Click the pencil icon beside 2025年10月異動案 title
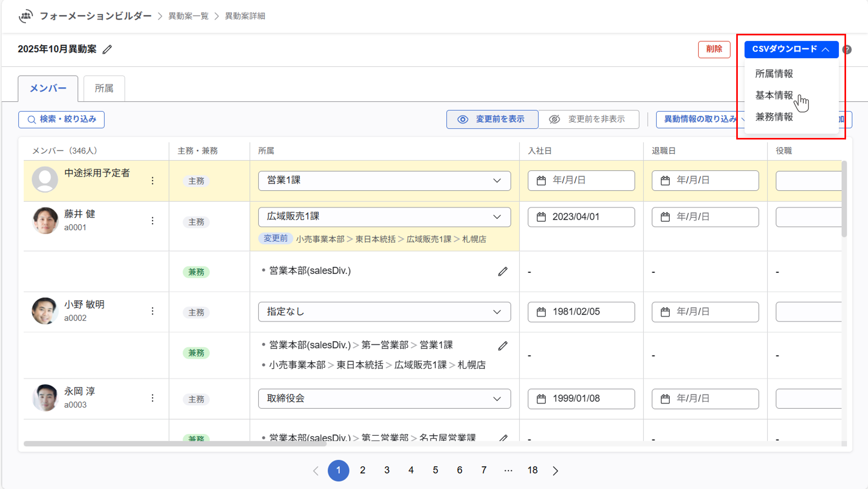 point(107,50)
